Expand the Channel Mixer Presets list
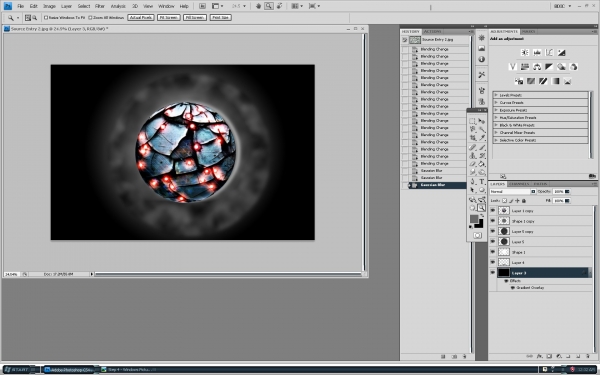The height and width of the screenshot is (375, 600). click(x=496, y=132)
